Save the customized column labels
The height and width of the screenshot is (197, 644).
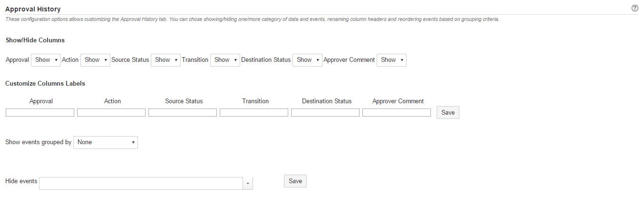pos(448,113)
